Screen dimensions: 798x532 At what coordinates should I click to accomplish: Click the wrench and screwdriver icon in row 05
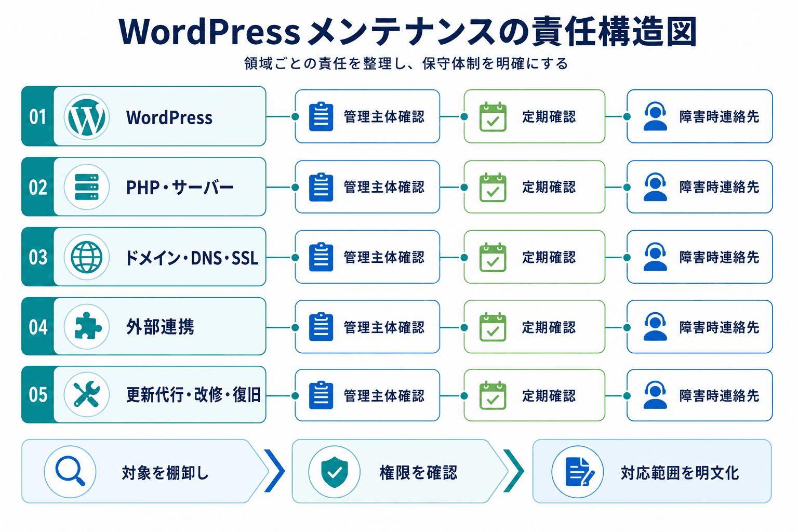pos(87,395)
